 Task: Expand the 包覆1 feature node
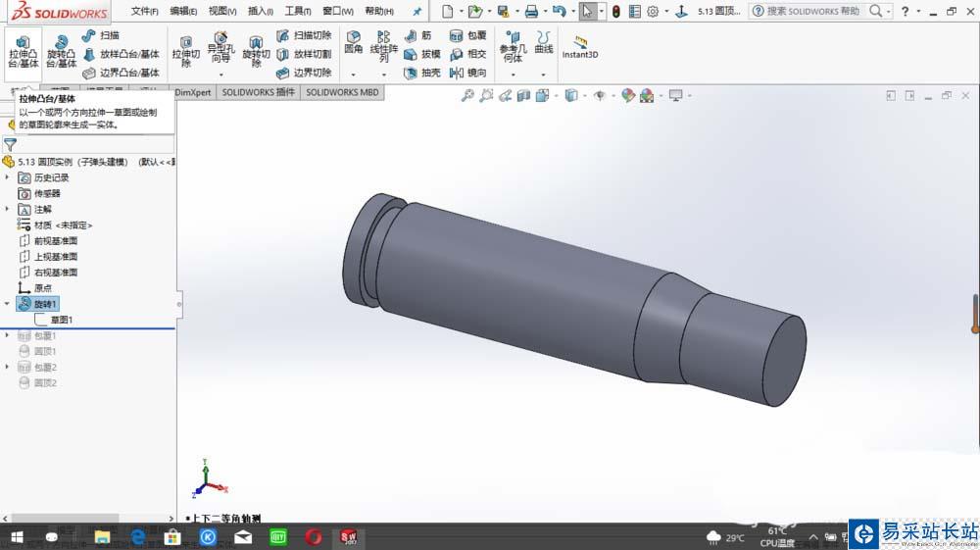(x=8, y=335)
